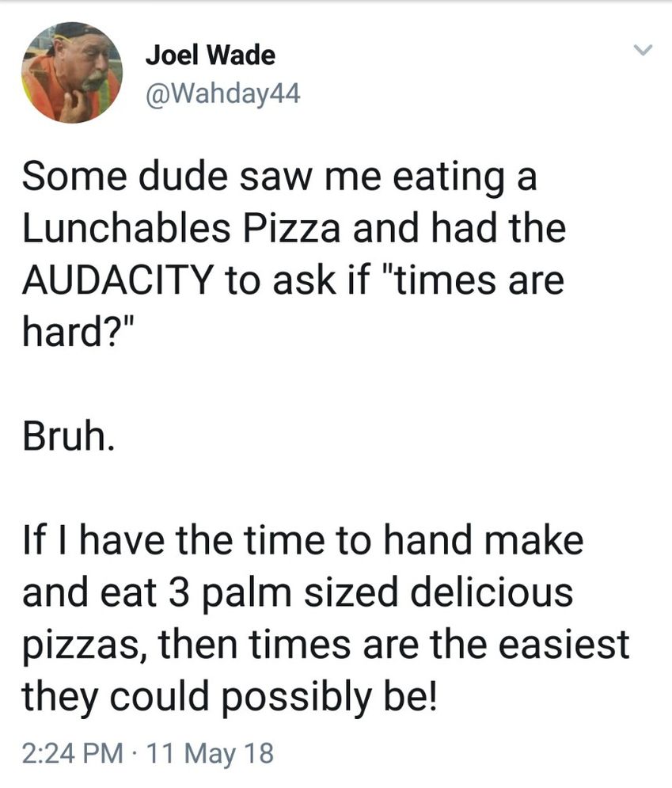Click the words "hand make"
672x788 pixels.
coord(483,540)
